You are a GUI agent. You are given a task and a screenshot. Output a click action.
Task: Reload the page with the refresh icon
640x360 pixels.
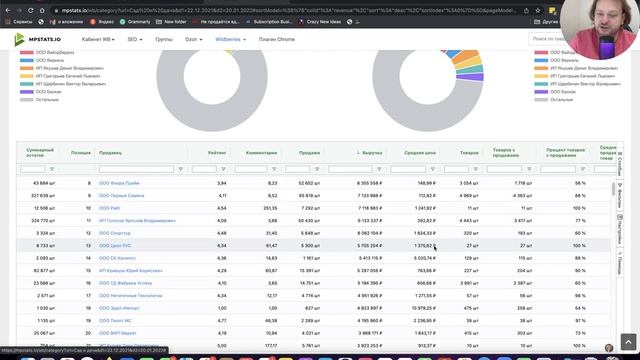click(31, 10)
